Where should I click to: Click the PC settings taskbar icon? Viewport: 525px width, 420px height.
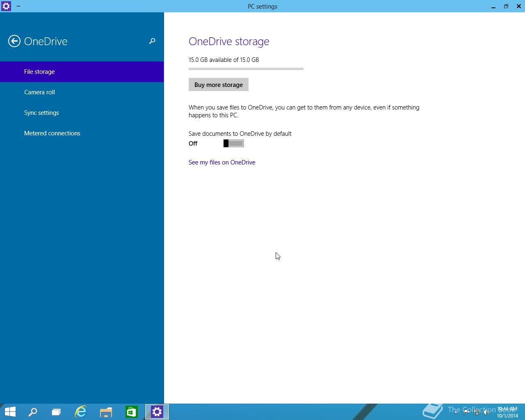[157, 412]
